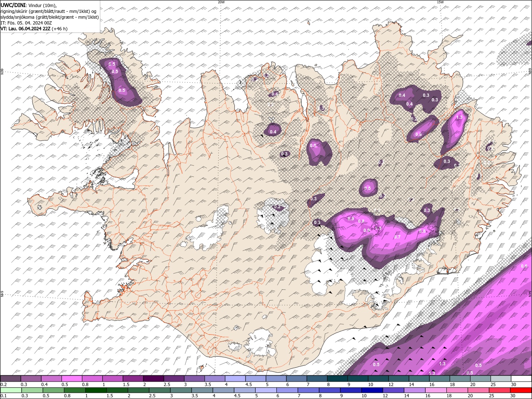This screenshot has height=399, width=532.
Task: Pick the crimson 25 swatch in rain legend
Action: [x=499, y=390]
